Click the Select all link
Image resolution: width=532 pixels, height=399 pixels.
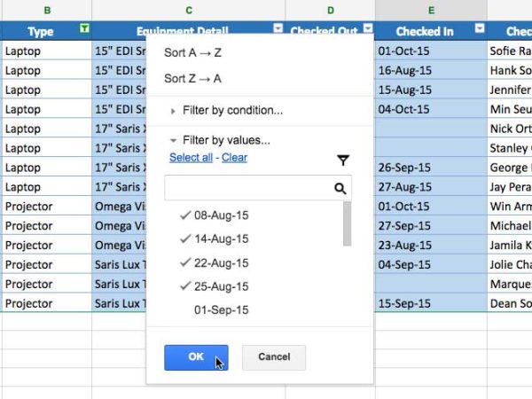[x=191, y=158]
